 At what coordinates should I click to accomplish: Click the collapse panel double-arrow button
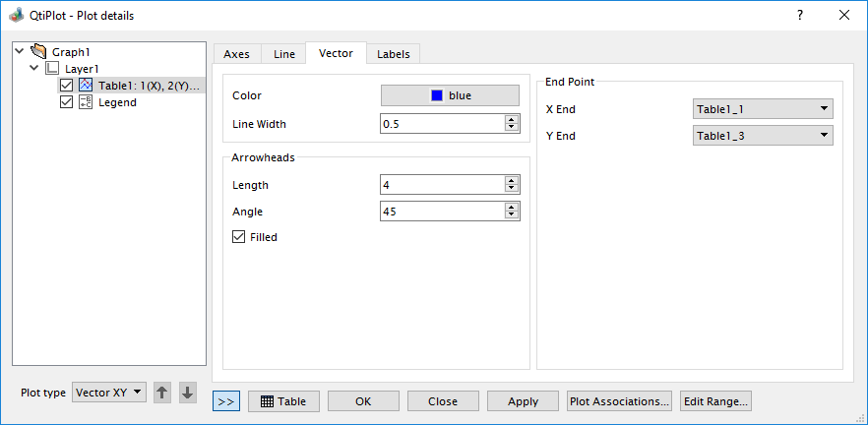tap(225, 401)
